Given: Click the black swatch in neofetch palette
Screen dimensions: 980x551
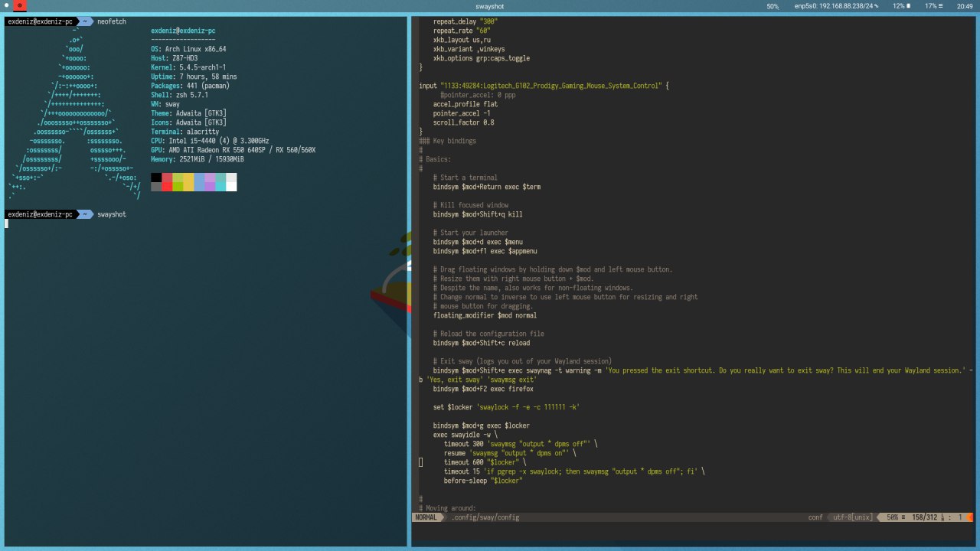Looking at the screenshot, I should 156,178.
